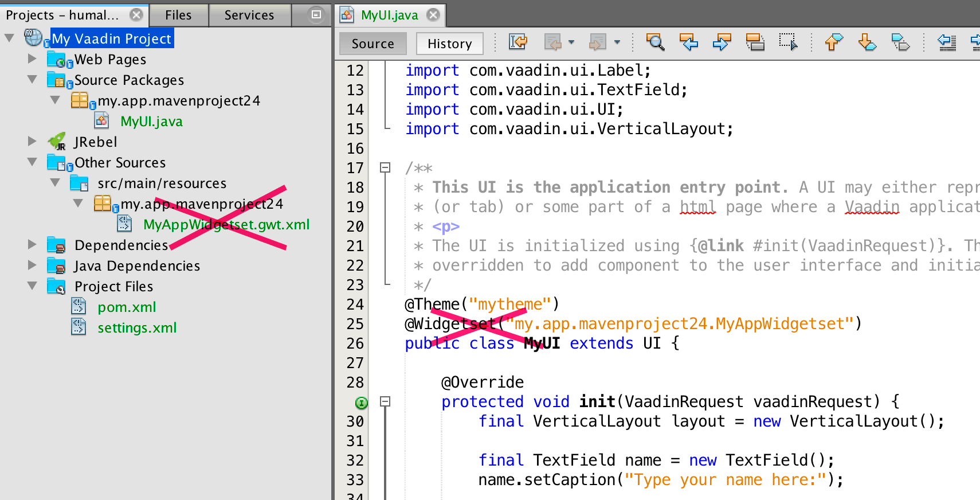Select MyAppWidgetset.gwt.xml file
This screenshot has height=500, width=980.
pos(226,225)
